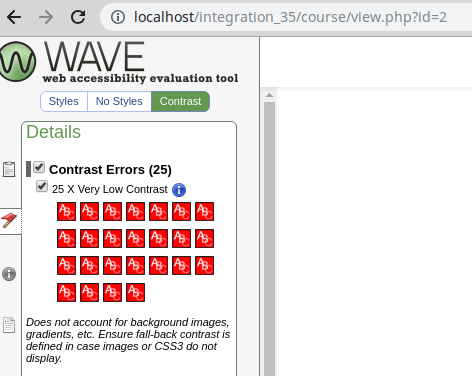Click the page vertical scrollbar thumb
The width and height of the screenshot is (472, 376).
(x=269, y=239)
